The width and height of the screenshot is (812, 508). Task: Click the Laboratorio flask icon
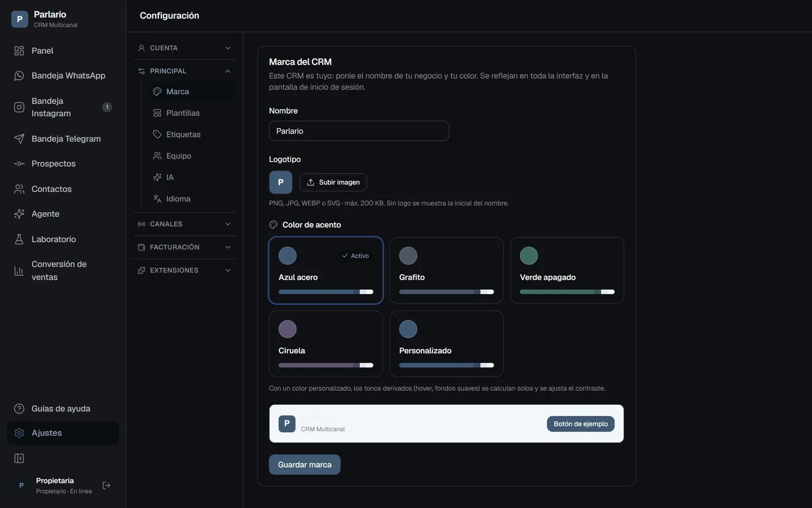click(x=19, y=239)
